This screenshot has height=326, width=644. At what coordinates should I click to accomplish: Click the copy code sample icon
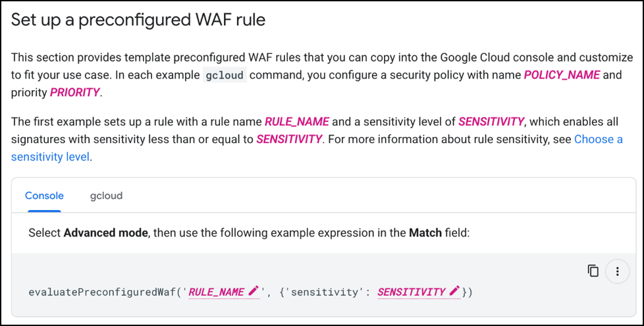coord(593,271)
